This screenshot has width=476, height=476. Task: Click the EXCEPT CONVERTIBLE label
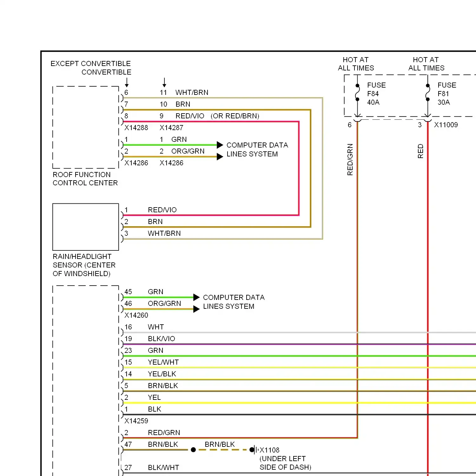coord(91,63)
